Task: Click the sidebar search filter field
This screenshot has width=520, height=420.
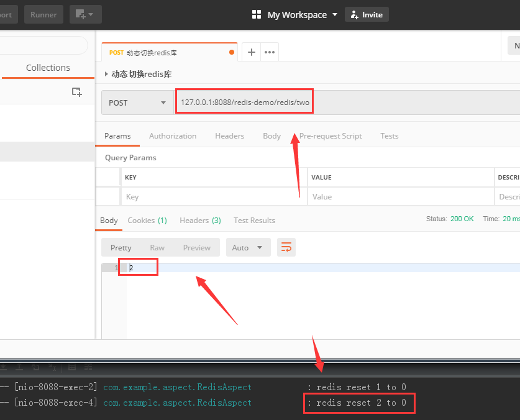Action: 43,45
